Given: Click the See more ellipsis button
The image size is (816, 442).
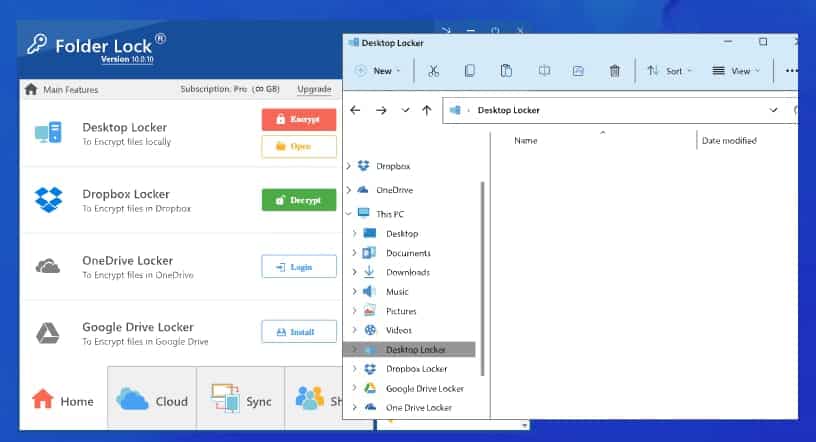Looking at the screenshot, I should point(791,71).
